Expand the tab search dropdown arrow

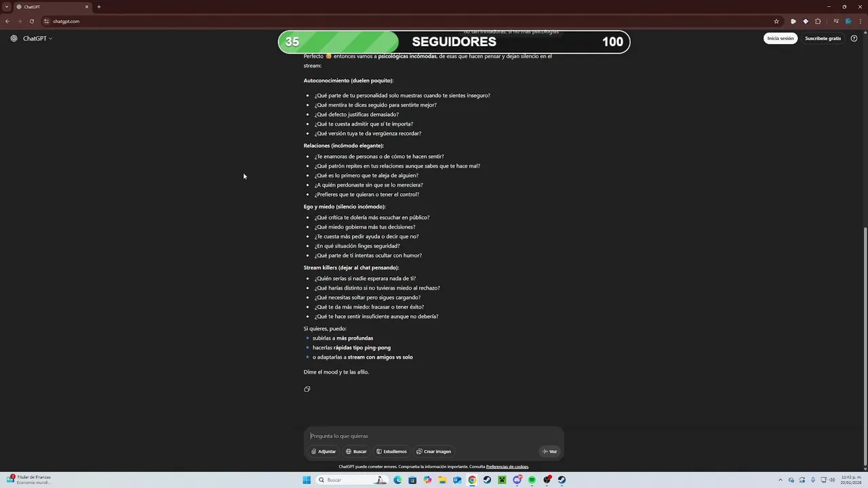point(7,7)
